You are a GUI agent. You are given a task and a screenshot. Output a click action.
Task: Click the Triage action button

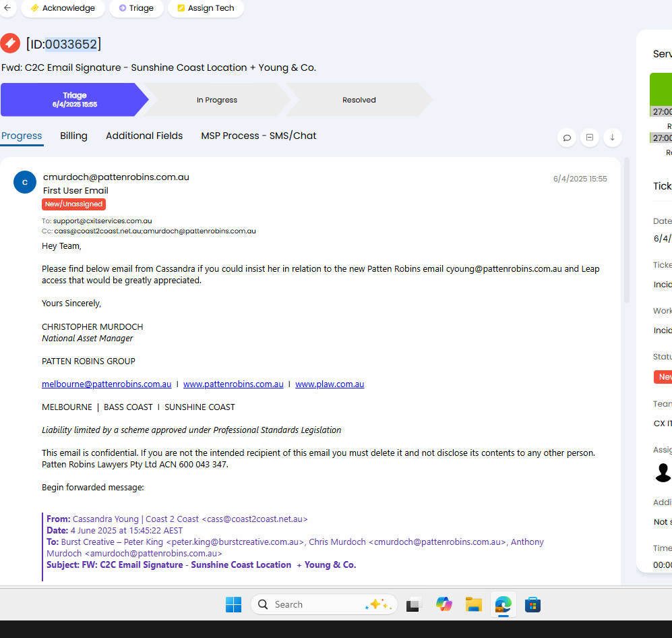136,8
